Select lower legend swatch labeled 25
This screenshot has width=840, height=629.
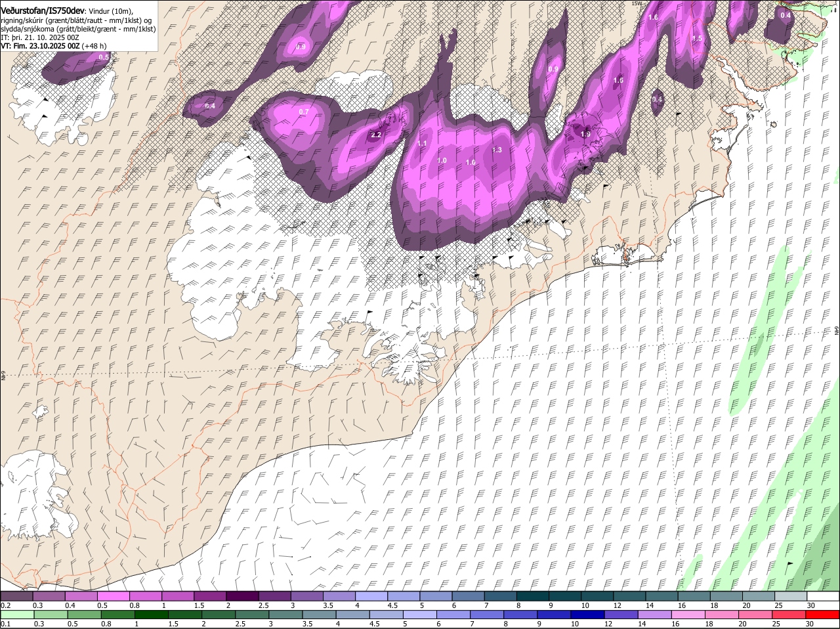tap(790, 615)
